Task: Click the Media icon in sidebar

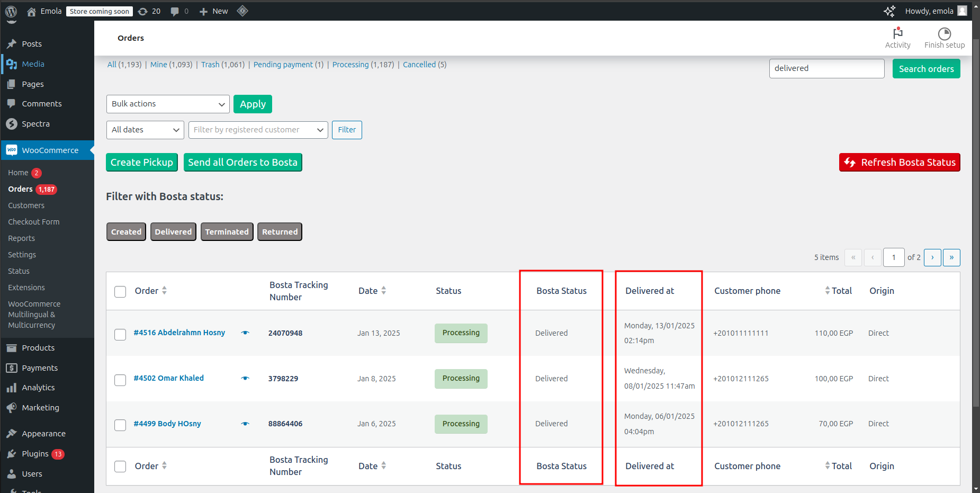Action: point(12,64)
